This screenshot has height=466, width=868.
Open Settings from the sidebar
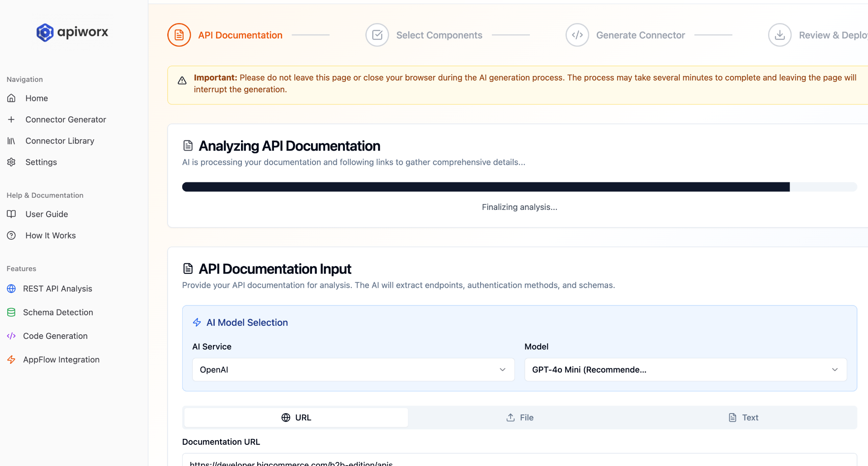pos(41,162)
